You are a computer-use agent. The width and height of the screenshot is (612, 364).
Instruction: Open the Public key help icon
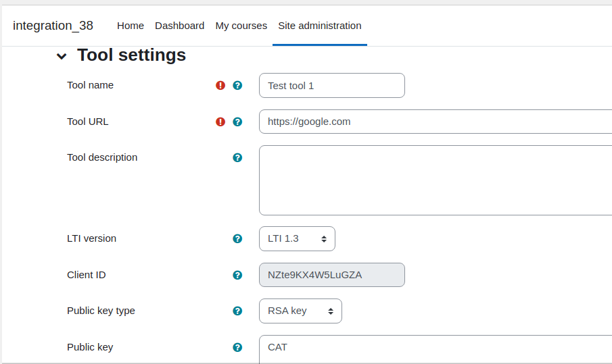click(237, 348)
